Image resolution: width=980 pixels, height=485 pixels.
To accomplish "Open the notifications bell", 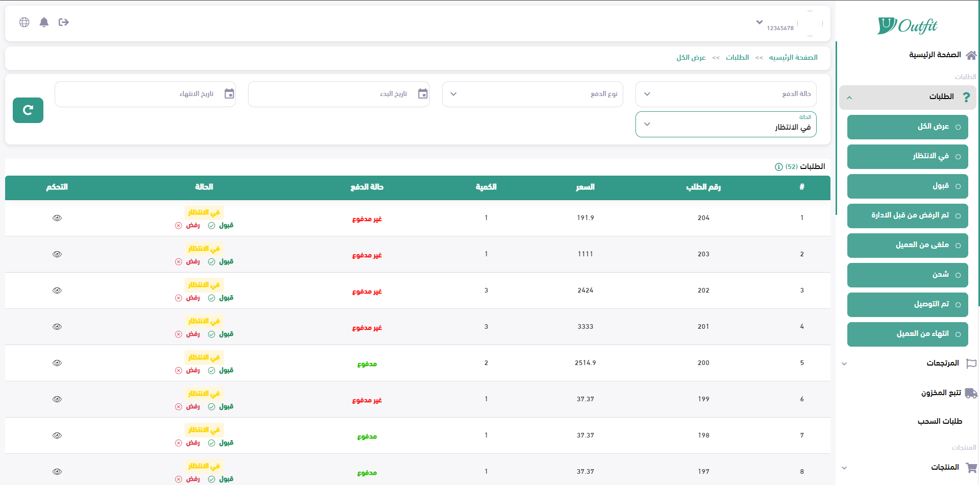I will [x=44, y=22].
